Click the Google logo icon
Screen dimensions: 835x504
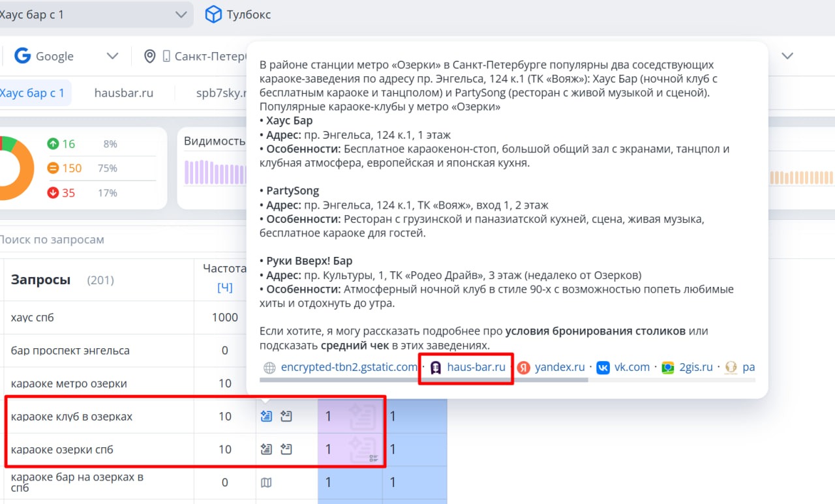click(22, 56)
